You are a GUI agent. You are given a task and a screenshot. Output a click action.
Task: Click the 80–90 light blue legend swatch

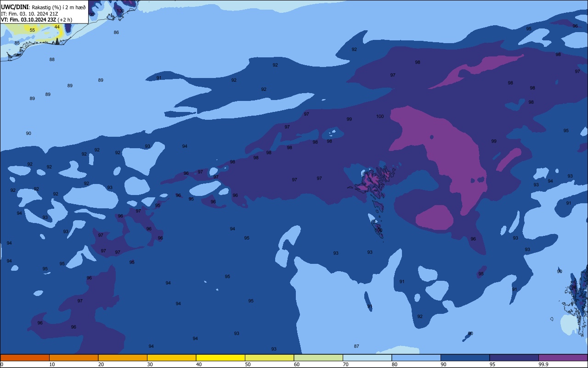416,357
